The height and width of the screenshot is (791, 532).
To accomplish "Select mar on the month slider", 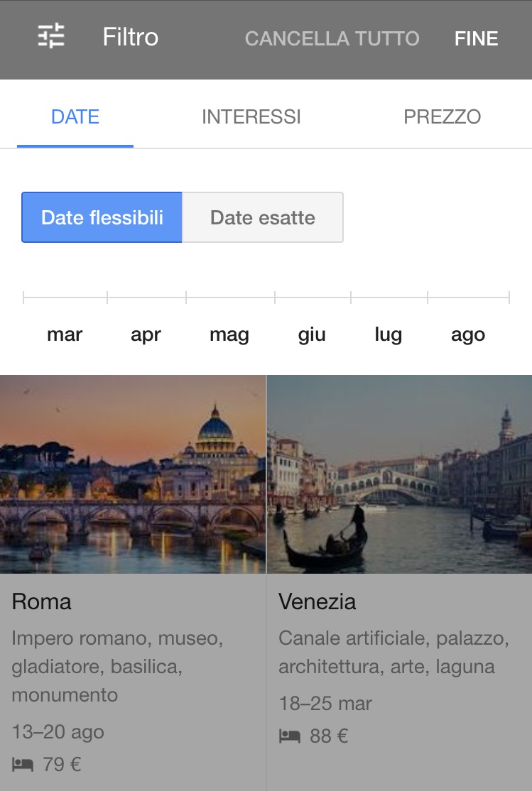I will pyautogui.click(x=65, y=334).
